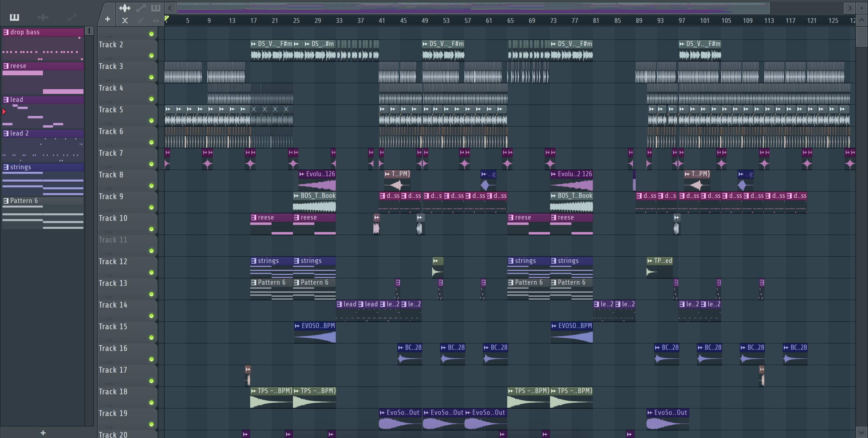Click the vertical scrollbar thumb on the right edge
The height and width of the screenshot is (438, 868).
861,36
